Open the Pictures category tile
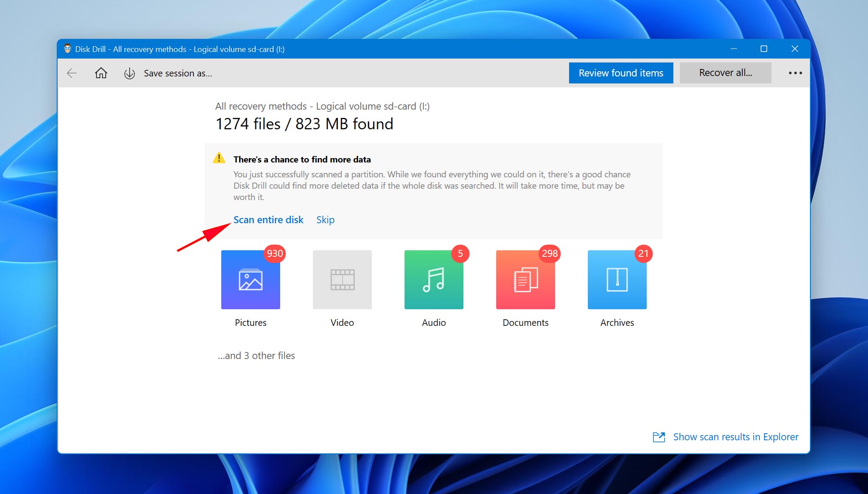The image size is (868, 494). [250, 280]
